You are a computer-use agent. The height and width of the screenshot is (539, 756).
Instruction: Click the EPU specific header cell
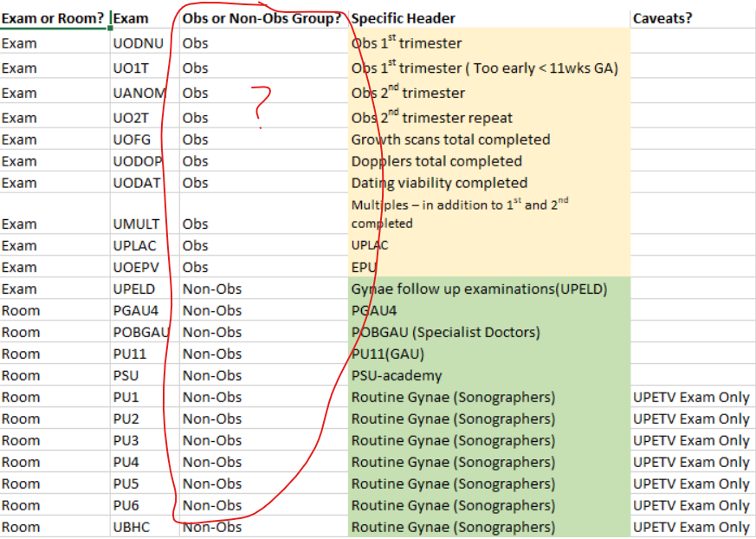pyautogui.click(x=489, y=267)
